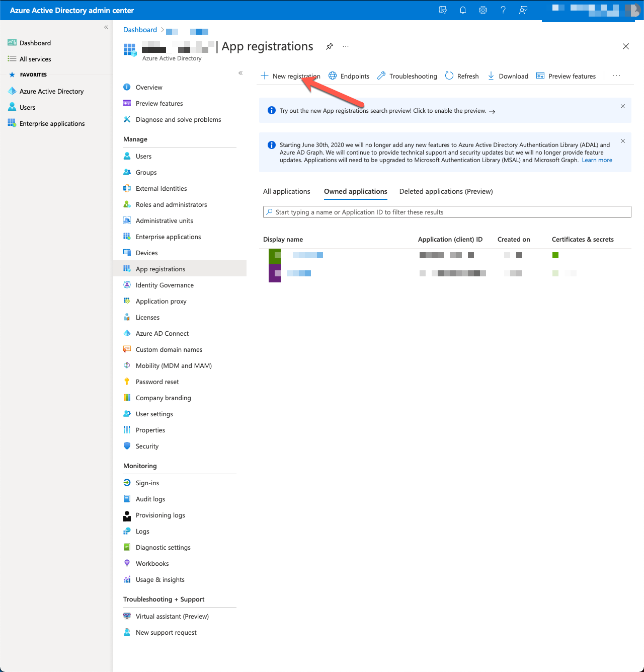
Task: Open Endpoints from the toolbar
Action: 349,76
